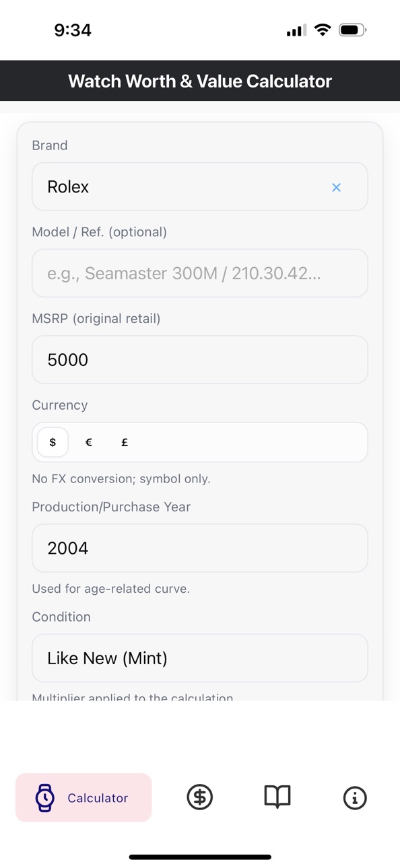Tap the Model / Ref. (optional) label

coord(99,232)
